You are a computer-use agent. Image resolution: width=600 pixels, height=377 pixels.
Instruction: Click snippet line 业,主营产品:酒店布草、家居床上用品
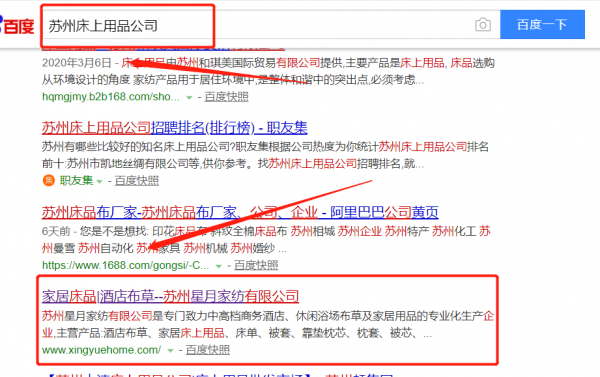[237, 333]
